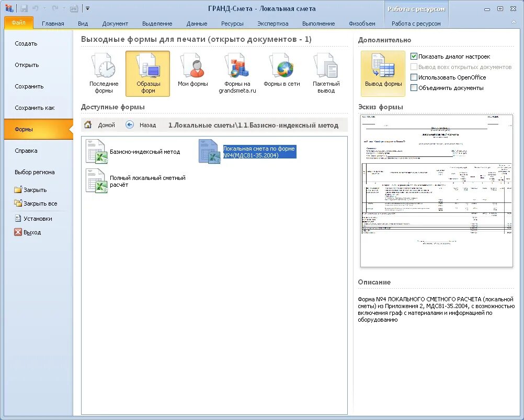
Task: Select Локальная смета по форме №4 icon
Action: tap(210, 151)
